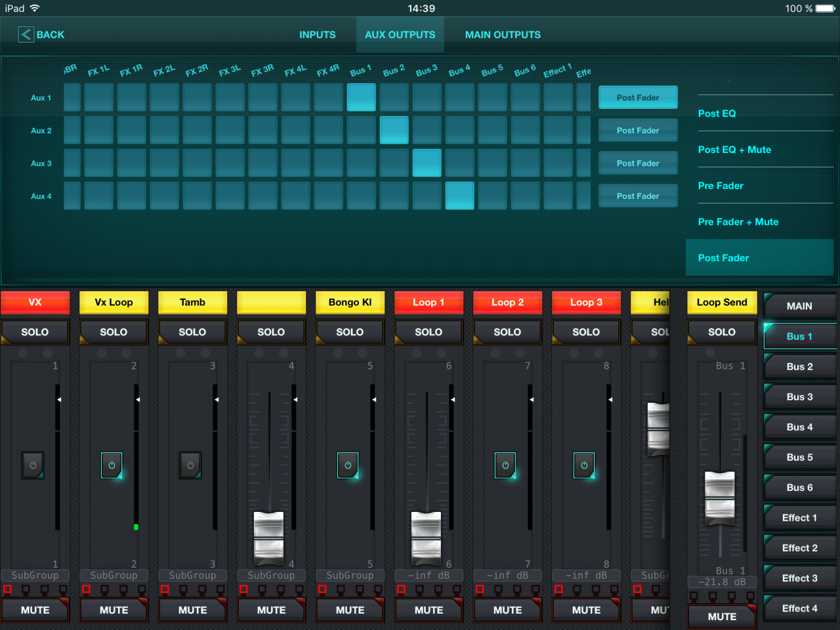Switch to the INPUTS tab
Screen dimensions: 840x630
pos(318,35)
